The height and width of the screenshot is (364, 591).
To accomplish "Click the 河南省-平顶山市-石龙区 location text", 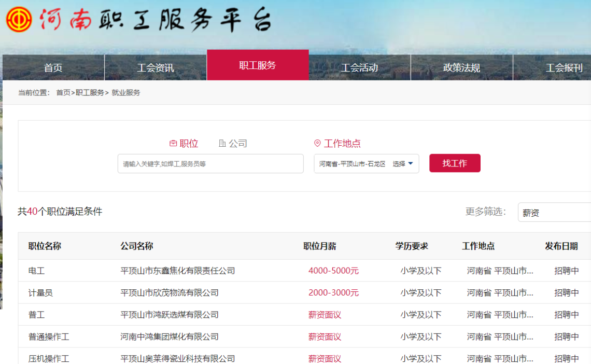I will (353, 163).
